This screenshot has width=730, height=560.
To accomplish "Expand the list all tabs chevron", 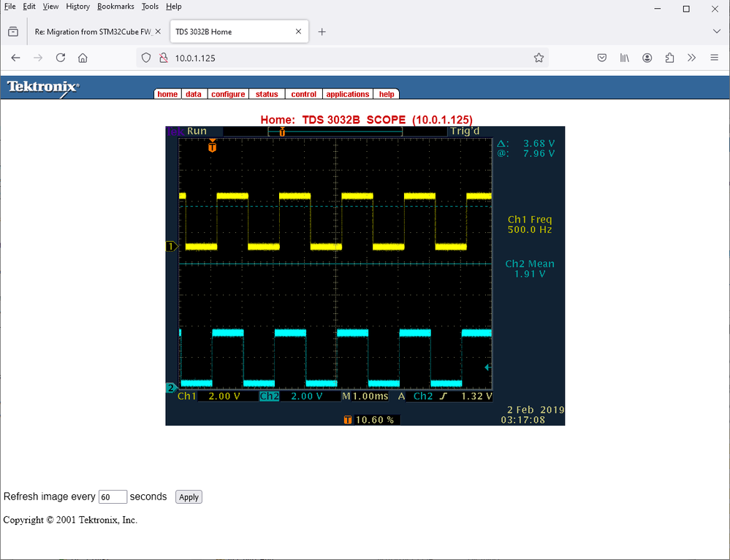I will [717, 31].
